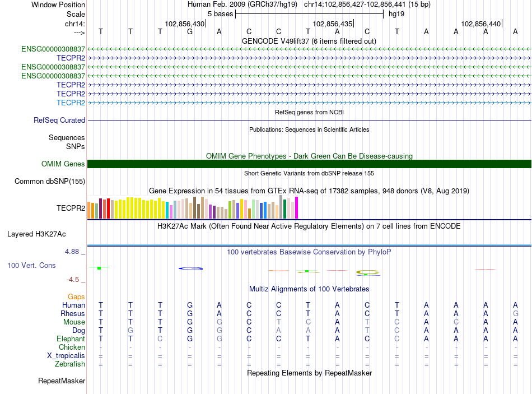Click the light blue H3K27Ac signal line
The height and width of the screenshot is (394, 532).
coord(309,245)
